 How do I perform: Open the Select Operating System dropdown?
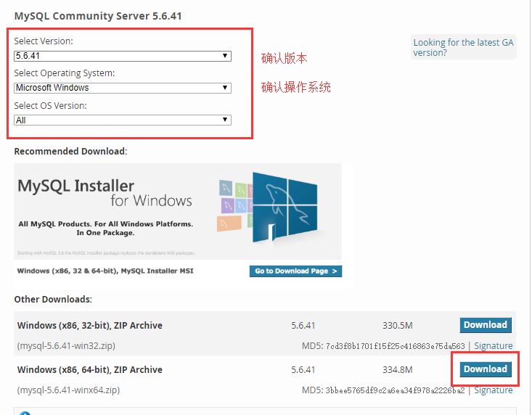(123, 88)
